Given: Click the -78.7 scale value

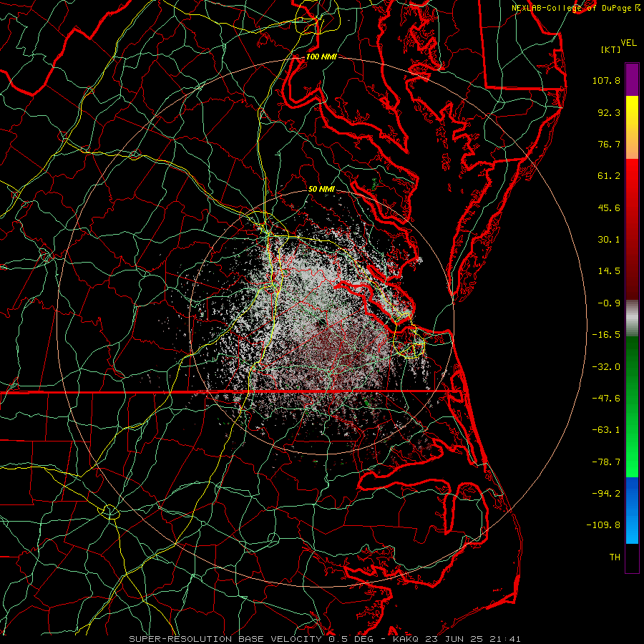Looking at the screenshot, I should pos(606,462).
